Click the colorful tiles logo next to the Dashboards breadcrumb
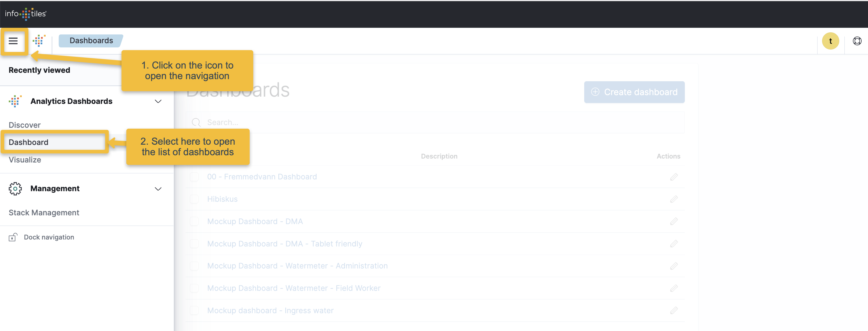The image size is (868, 331). (39, 41)
